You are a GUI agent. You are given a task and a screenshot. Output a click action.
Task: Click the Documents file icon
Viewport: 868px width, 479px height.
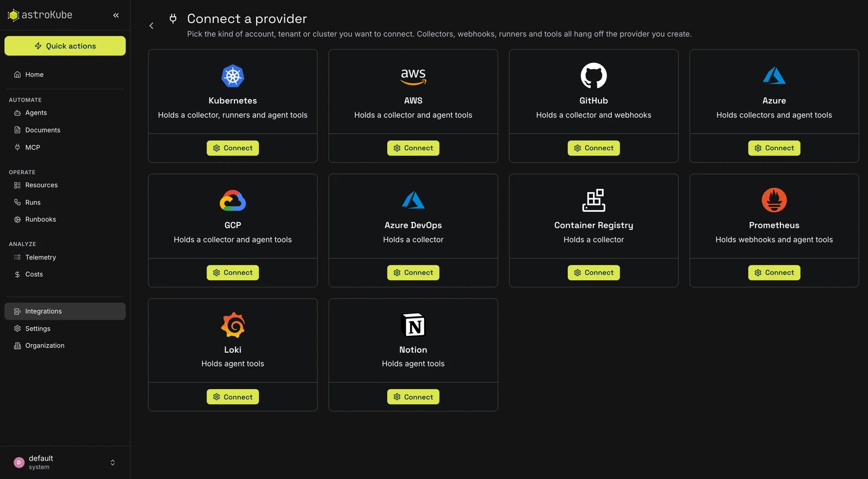coord(17,130)
